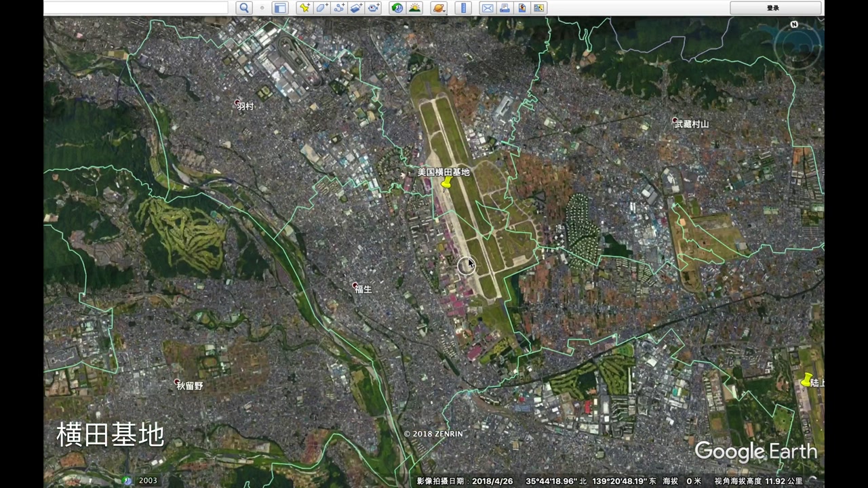Click the imagery date 2018/4/26 text
This screenshot has width=868, height=488.
[x=492, y=481]
